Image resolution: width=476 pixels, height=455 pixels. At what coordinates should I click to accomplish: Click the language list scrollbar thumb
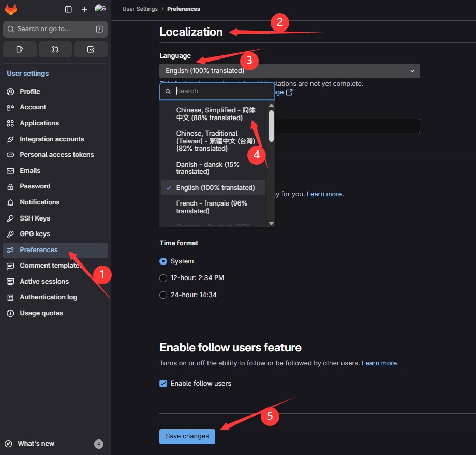272,126
